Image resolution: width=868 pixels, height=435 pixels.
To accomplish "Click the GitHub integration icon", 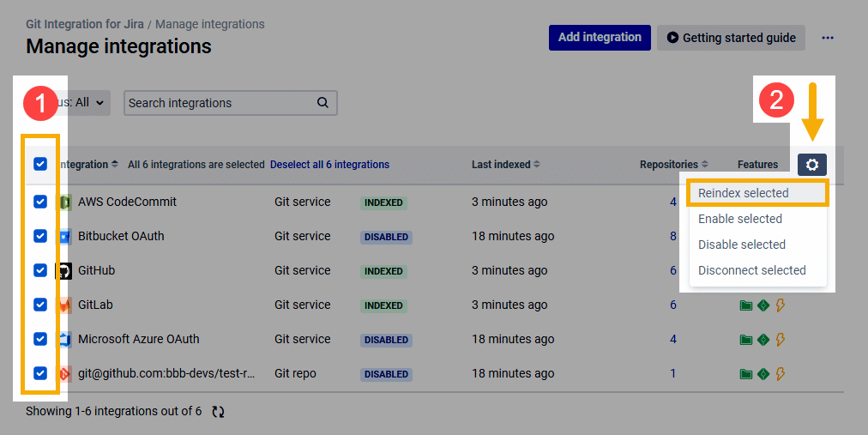I will pyautogui.click(x=64, y=271).
